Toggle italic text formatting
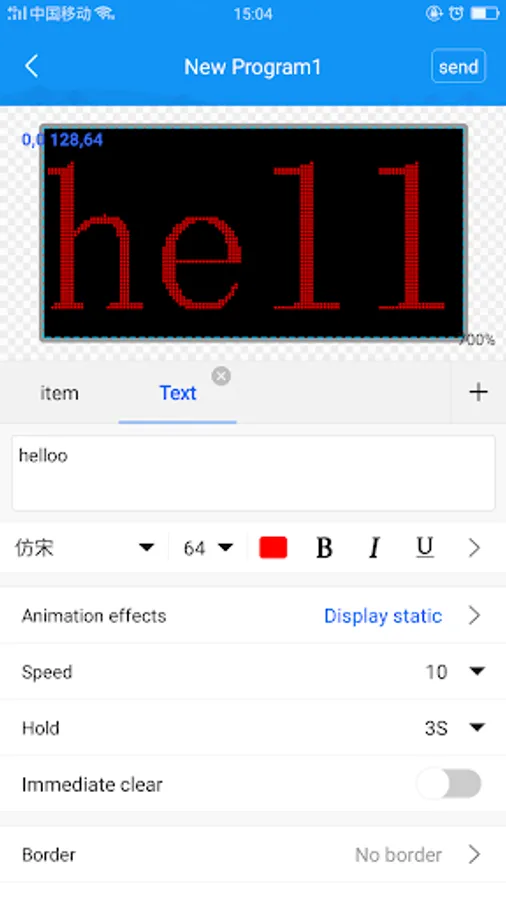The width and height of the screenshot is (506, 900). [375, 548]
